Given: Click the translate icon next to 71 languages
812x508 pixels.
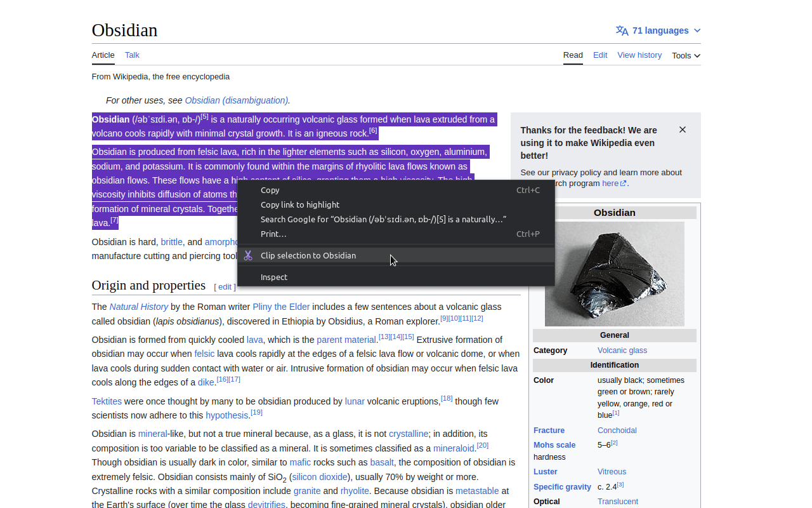Looking at the screenshot, I should click(622, 30).
